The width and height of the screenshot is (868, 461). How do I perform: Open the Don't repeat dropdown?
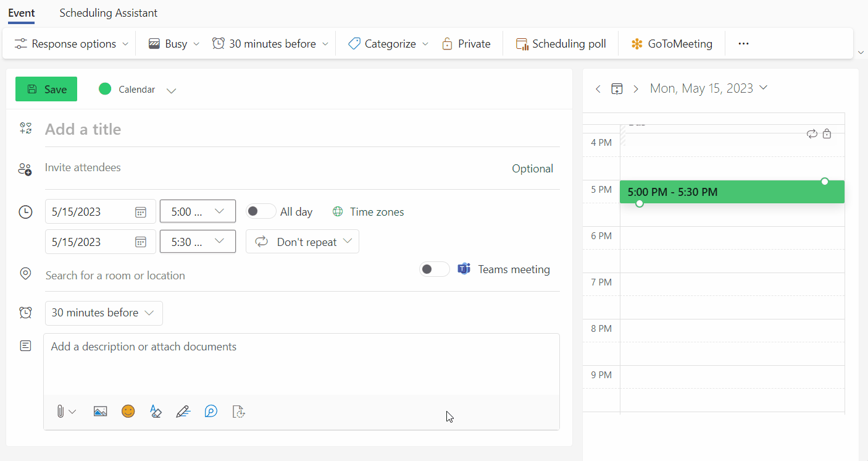(302, 241)
